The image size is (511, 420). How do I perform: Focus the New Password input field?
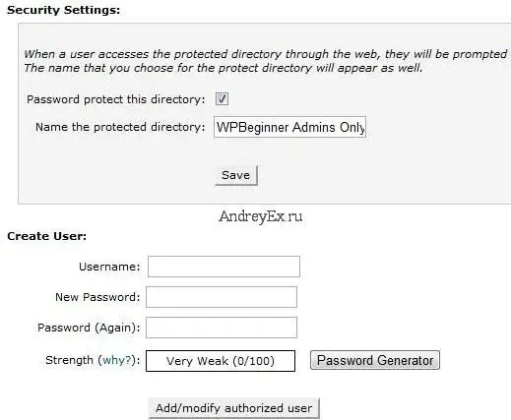click(222, 297)
